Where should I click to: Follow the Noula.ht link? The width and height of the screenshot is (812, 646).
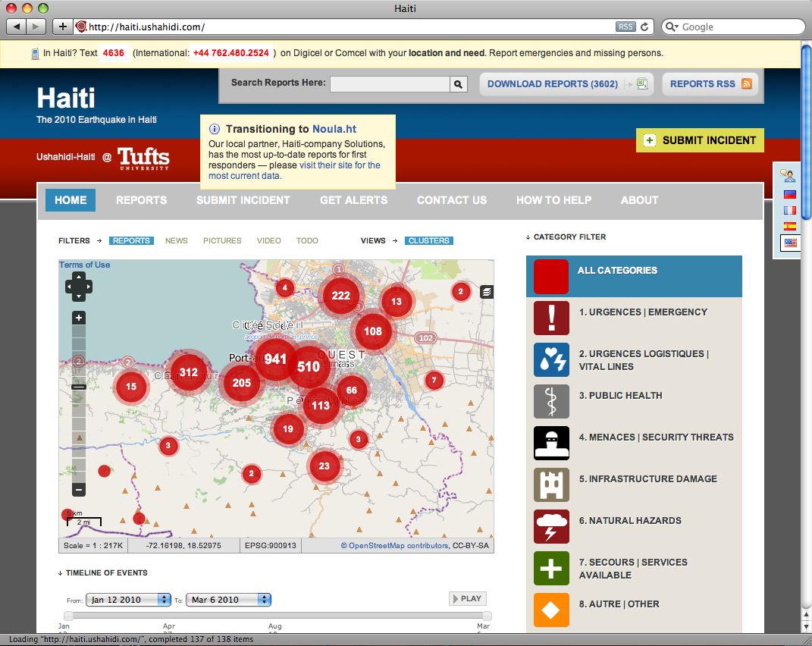pos(334,129)
